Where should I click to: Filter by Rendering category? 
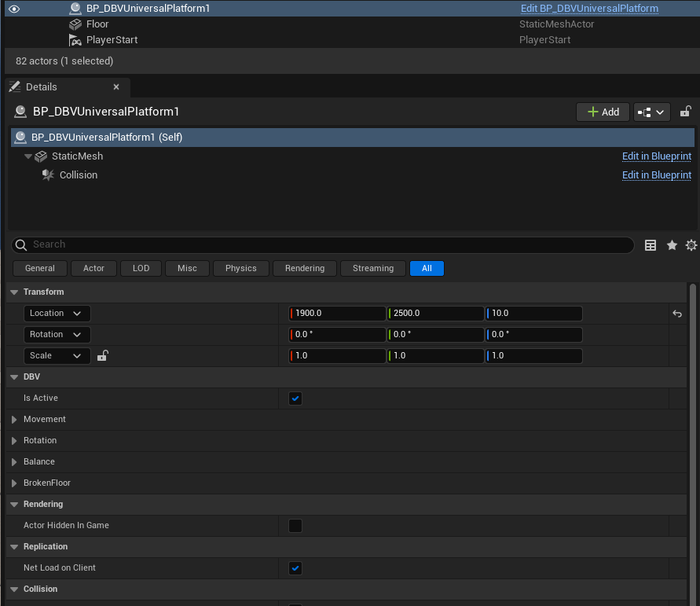[x=305, y=268]
